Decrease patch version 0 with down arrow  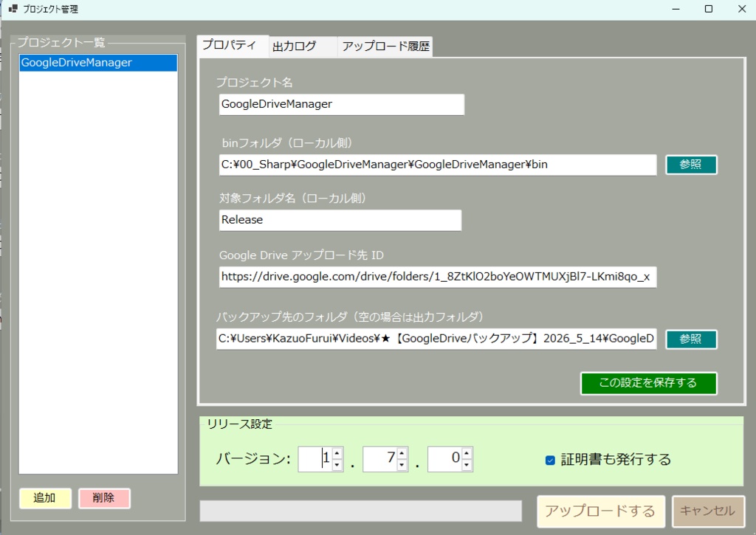[467, 465]
